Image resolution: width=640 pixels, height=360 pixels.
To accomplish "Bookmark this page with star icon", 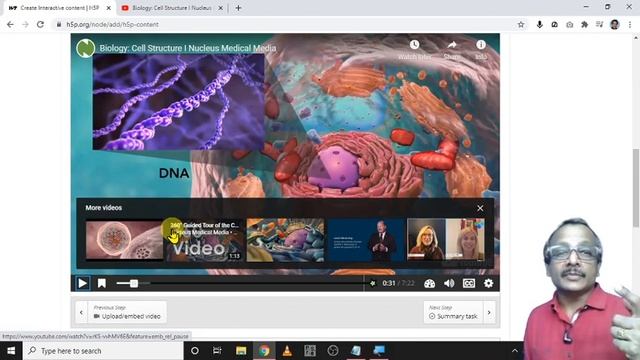I will (x=521, y=24).
